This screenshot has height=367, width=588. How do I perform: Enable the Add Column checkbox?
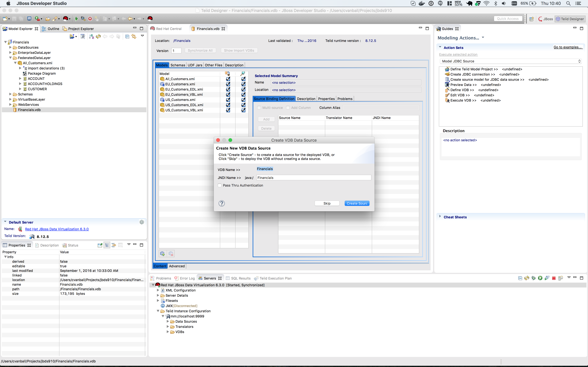tap(288, 108)
